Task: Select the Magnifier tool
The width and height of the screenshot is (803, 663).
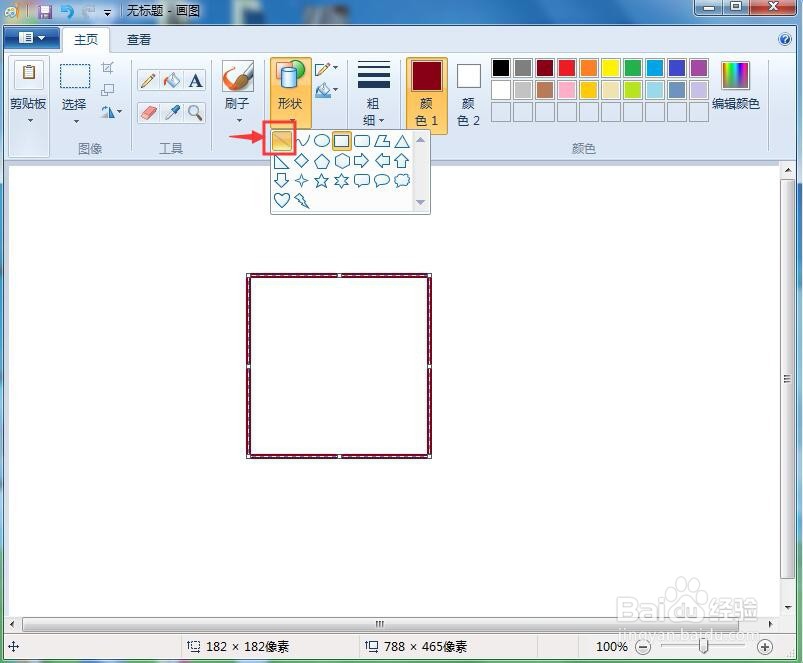Action: 195,112
